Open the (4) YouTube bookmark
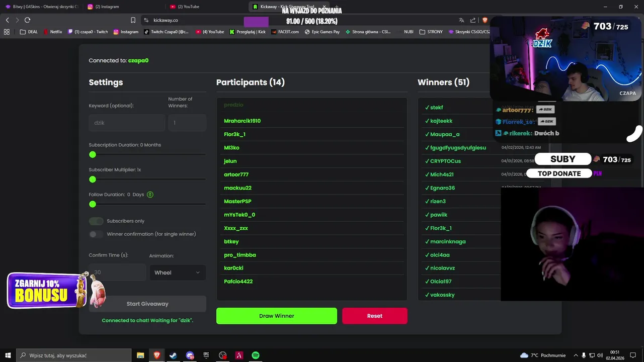The image size is (644, 362). coord(210,32)
